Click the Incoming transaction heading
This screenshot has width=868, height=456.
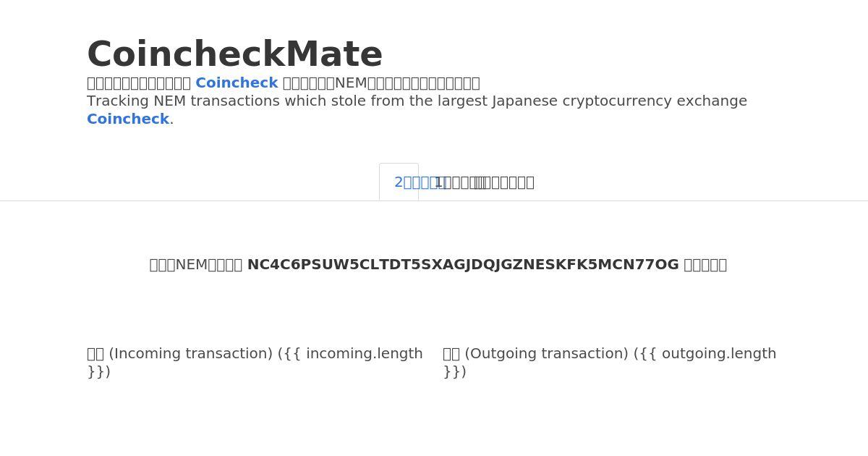255,362
